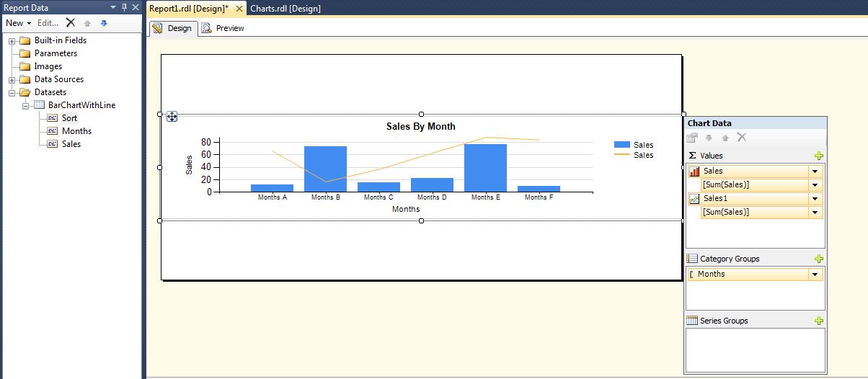
Task: Select the Data Sources folder
Action: pyautogui.click(x=59, y=79)
